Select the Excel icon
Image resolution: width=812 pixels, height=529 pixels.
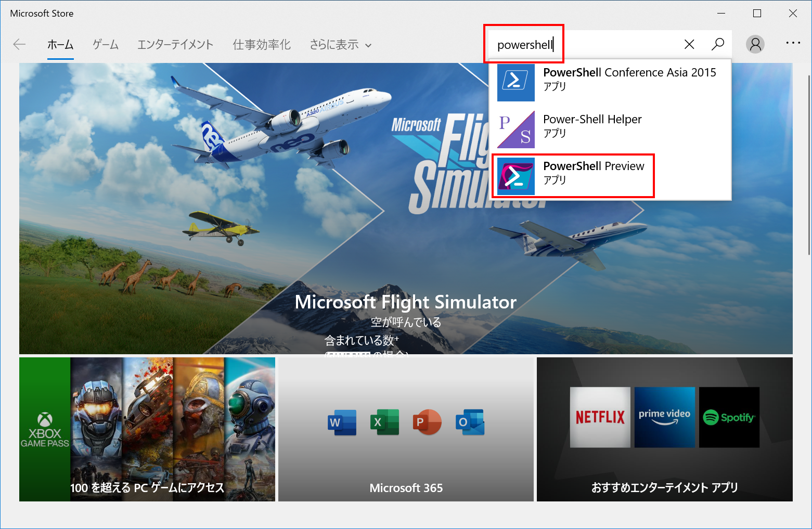[x=384, y=422]
